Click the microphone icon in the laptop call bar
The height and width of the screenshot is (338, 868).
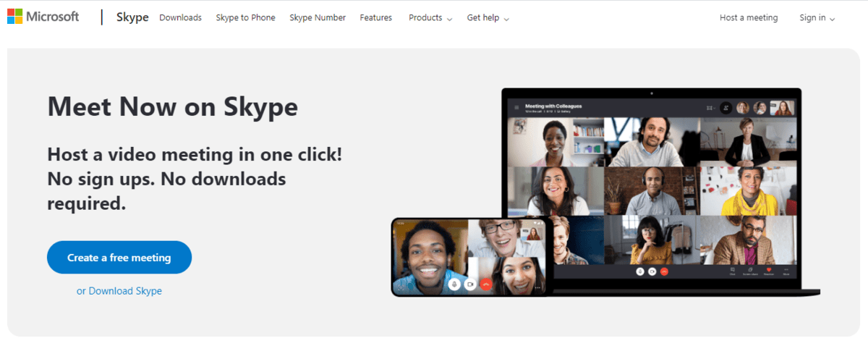coord(640,271)
